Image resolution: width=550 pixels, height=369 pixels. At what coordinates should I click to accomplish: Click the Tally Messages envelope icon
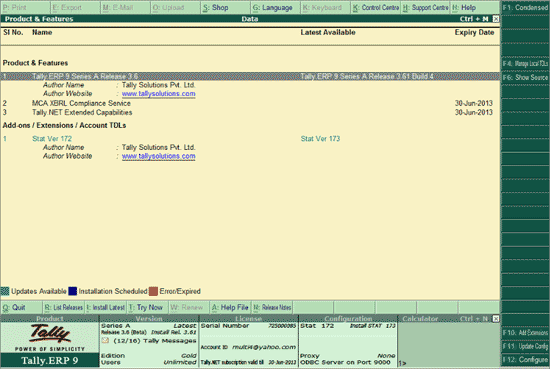[105, 340]
